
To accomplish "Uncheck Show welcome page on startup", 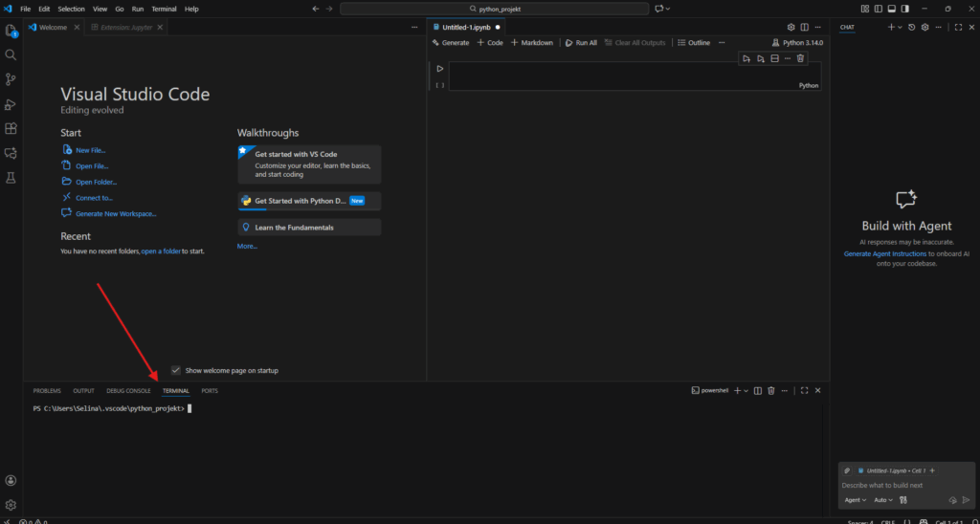I will pyautogui.click(x=176, y=370).
